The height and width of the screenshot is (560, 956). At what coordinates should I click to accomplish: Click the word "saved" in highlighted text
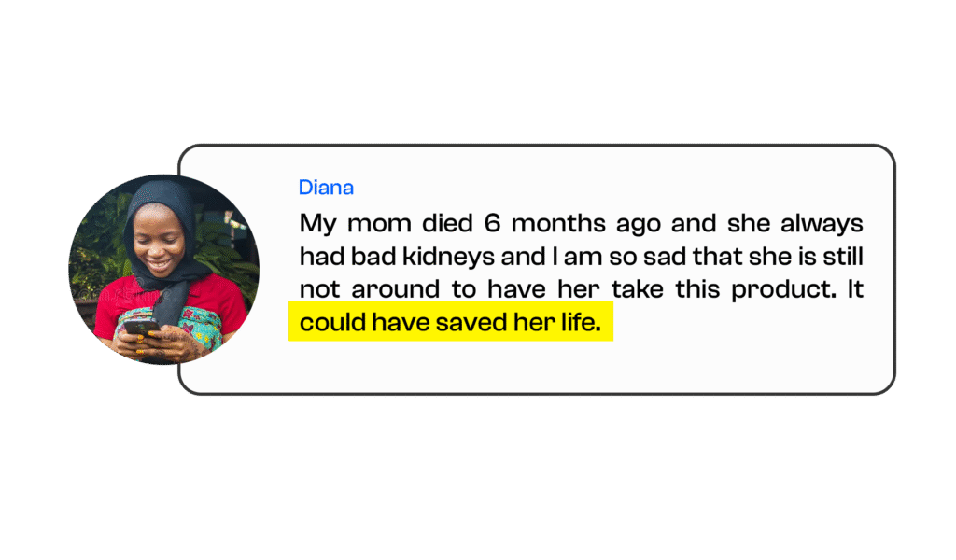466,323
